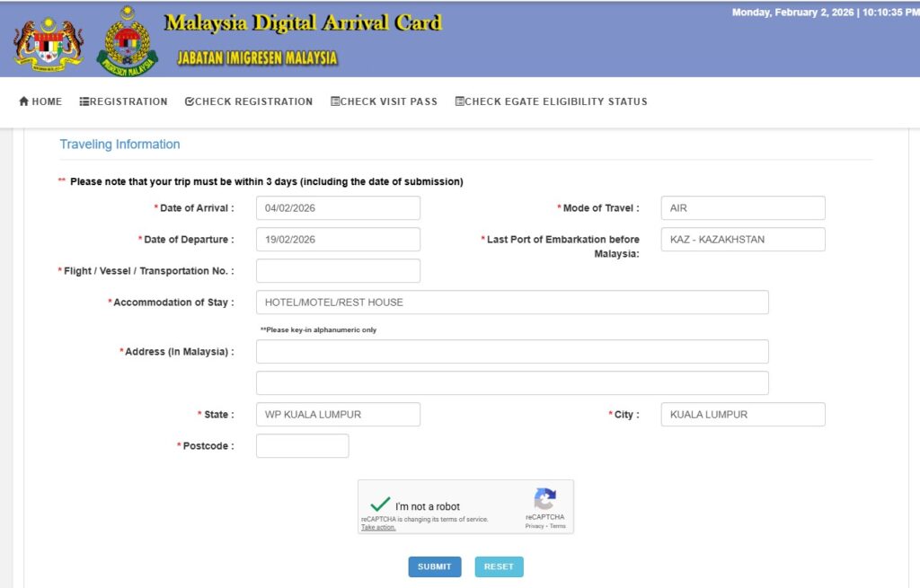Click the reCAPTCHA logo icon
920x588 pixels.
coord(544,499)
